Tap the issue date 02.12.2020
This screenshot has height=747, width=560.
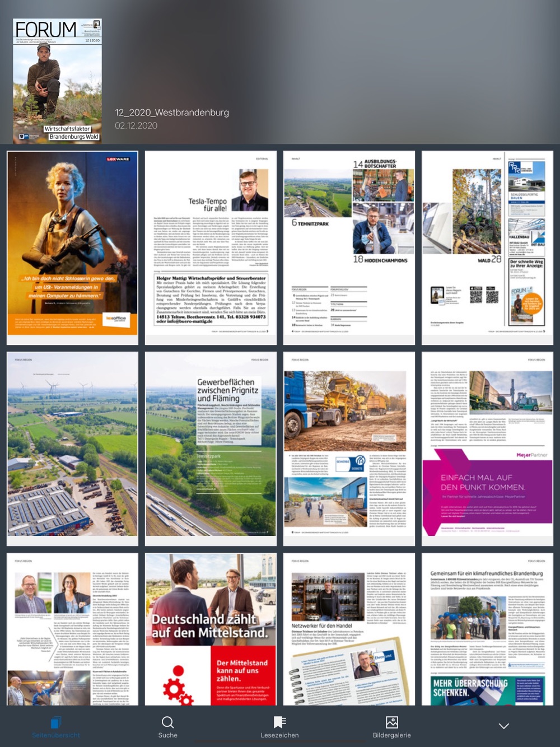pos(136,125)
